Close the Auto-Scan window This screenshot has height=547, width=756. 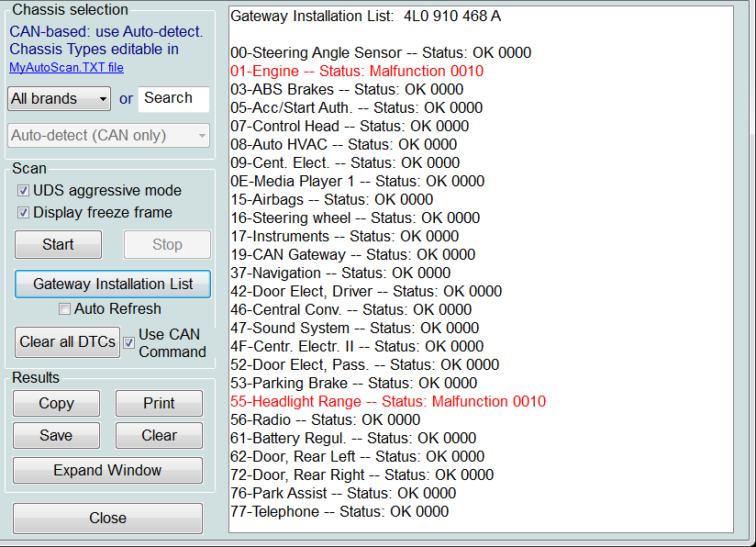(x=107, y=518)
